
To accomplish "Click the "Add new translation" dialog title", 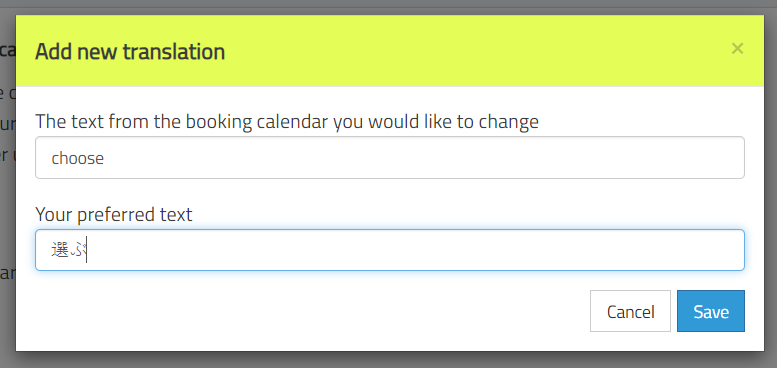I will point(130,52).
